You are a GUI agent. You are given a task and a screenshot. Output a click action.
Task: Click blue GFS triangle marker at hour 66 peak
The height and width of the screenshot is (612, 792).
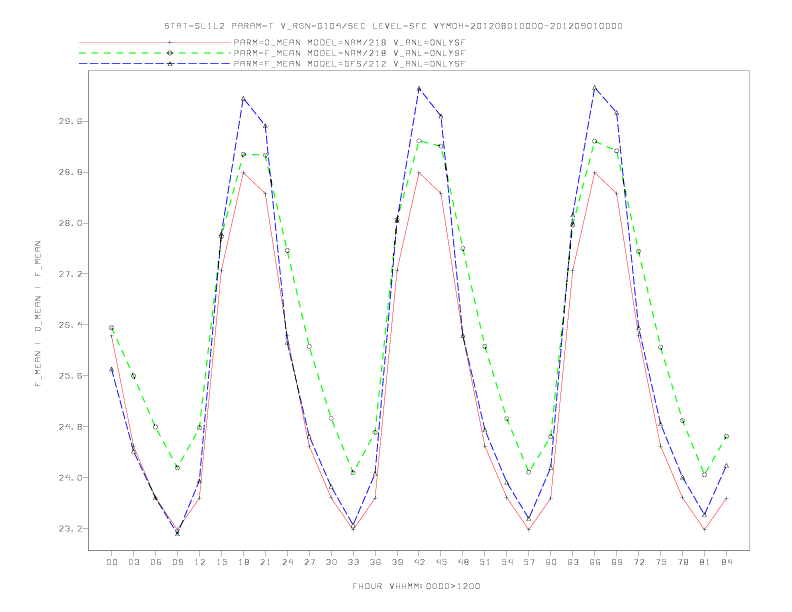click(x=595, y=87)
